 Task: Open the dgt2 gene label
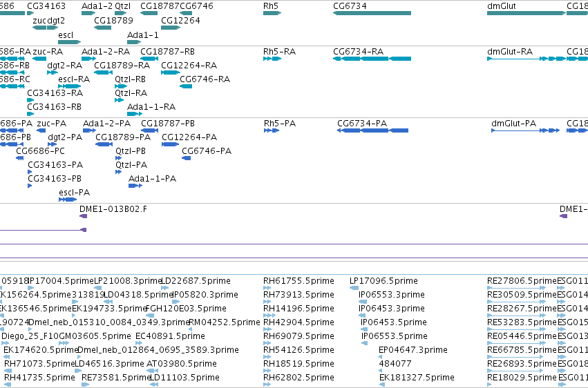coord(56,20)
